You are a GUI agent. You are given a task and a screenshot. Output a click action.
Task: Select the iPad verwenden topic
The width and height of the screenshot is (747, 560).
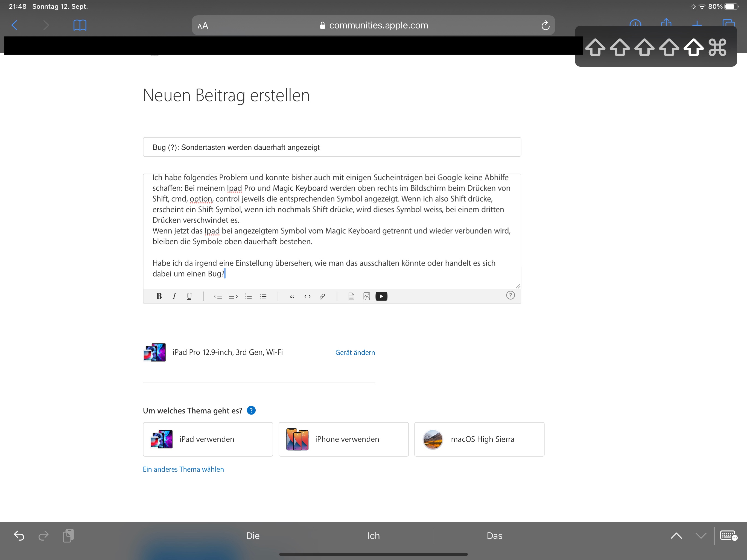click(208, 439)
